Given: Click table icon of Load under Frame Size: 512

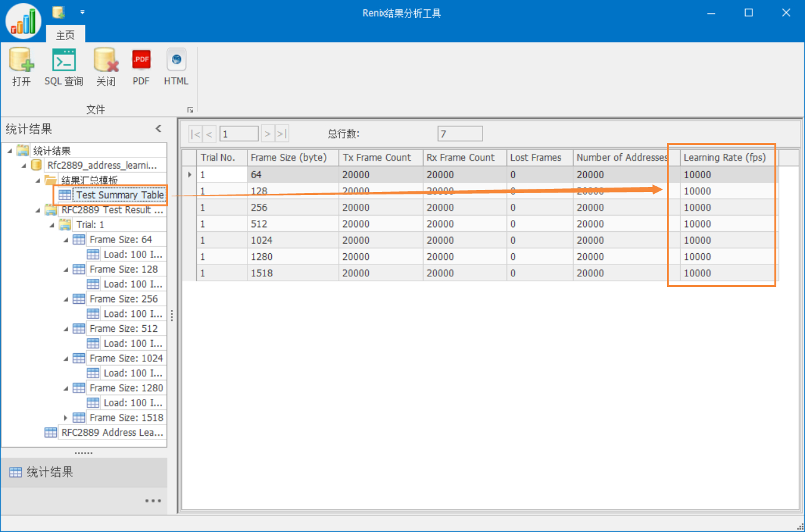Looking at the screenshot, I should click(93, 343).
